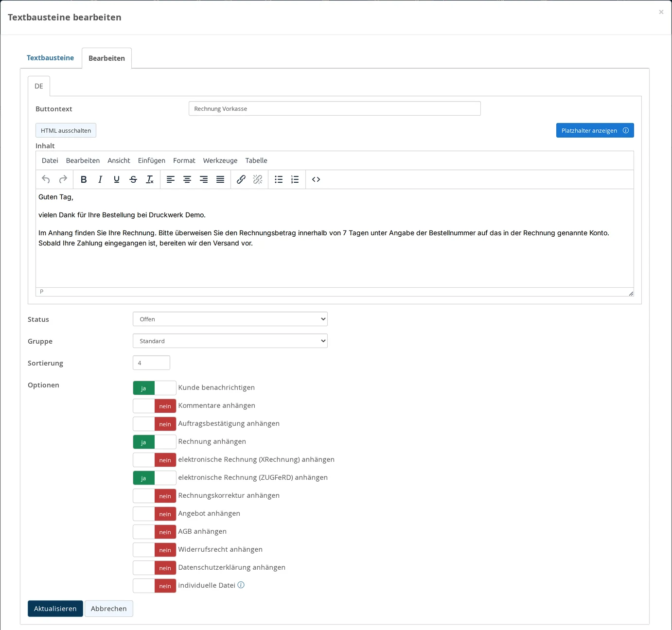Insert a bullet list
672x630 pixels.
pyautogui.click(x=279, y=179)
